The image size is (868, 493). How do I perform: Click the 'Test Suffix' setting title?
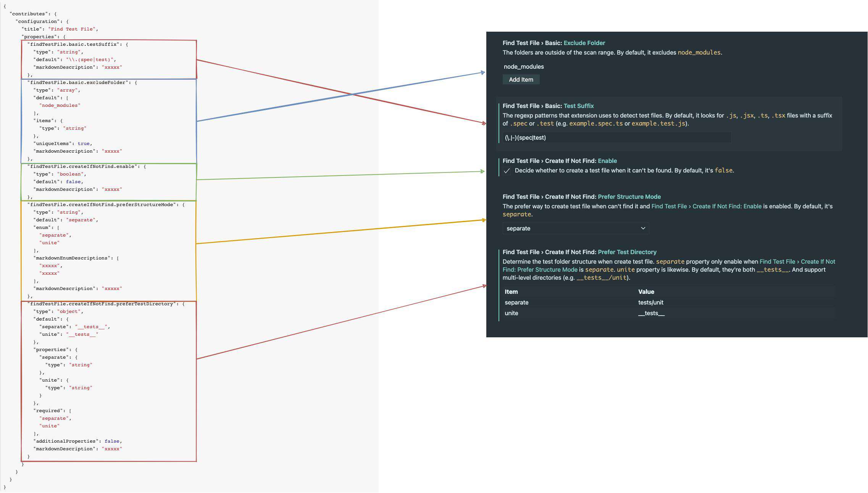[x=579, y=106]
